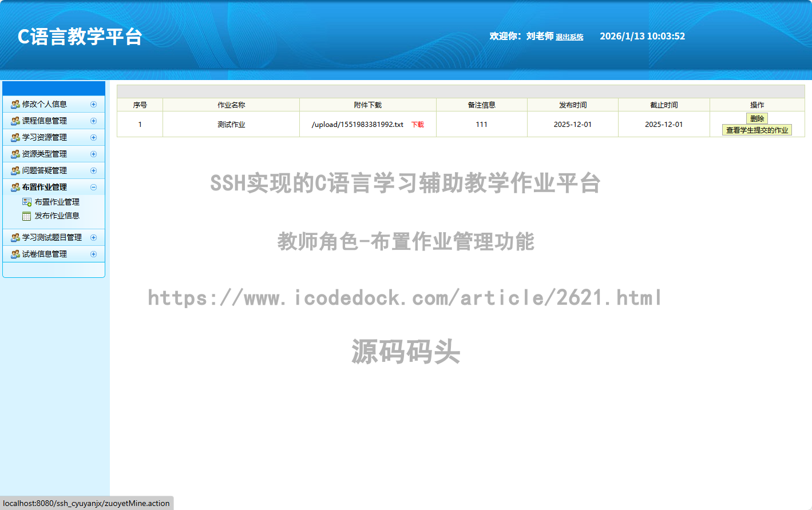Click the table icon next to 发布作业信息

pos(26,216)
